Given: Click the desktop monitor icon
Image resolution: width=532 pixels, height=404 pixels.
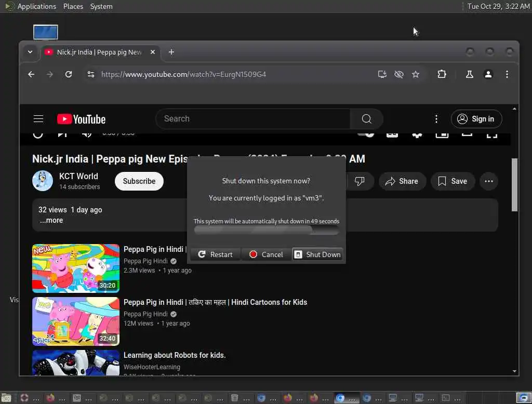Looking at the screenshot, I should point(46,32).
